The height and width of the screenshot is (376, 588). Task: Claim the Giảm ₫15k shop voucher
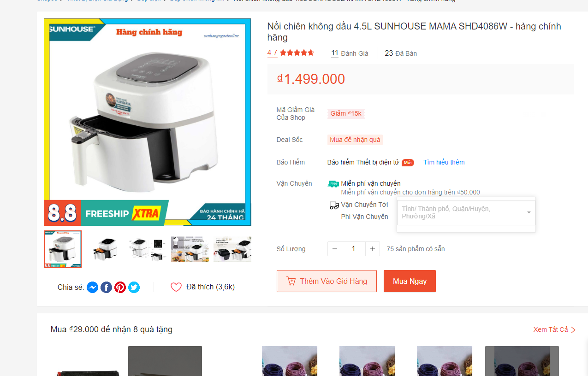tap(346, 113)
